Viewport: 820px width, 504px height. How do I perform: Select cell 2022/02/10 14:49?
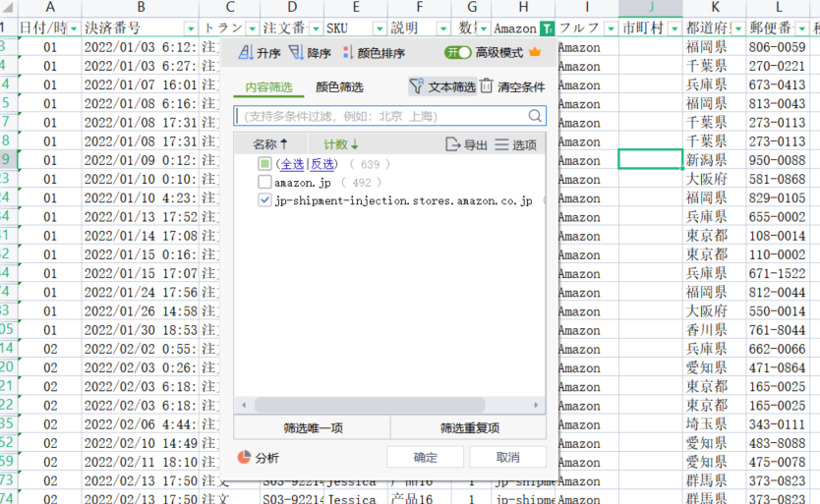[x=141, y=443]
